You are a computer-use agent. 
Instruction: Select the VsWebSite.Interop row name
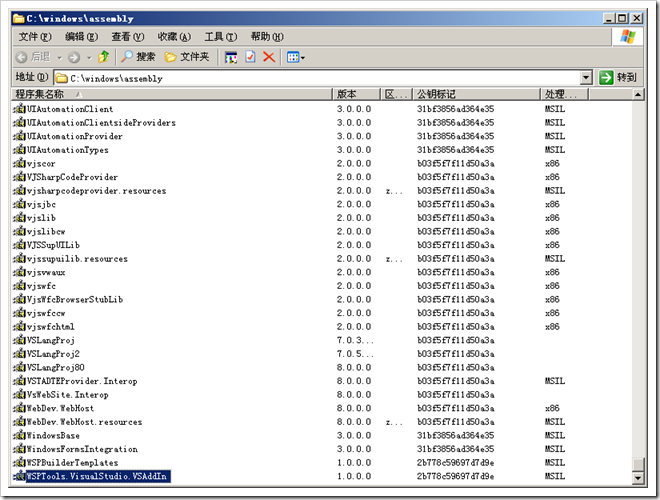(x=68, y=395)
